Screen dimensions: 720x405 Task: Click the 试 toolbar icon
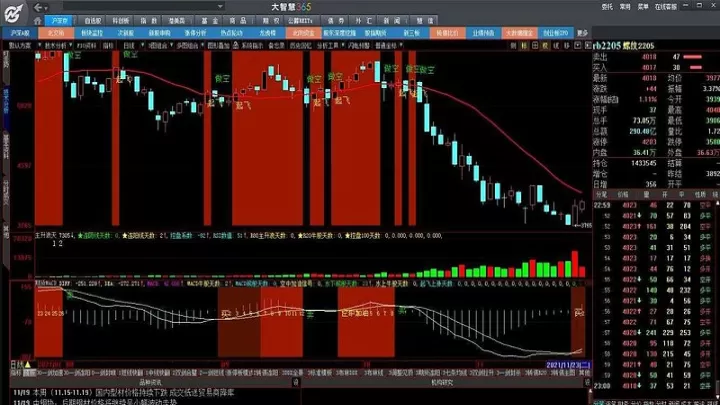click(556, 45)
